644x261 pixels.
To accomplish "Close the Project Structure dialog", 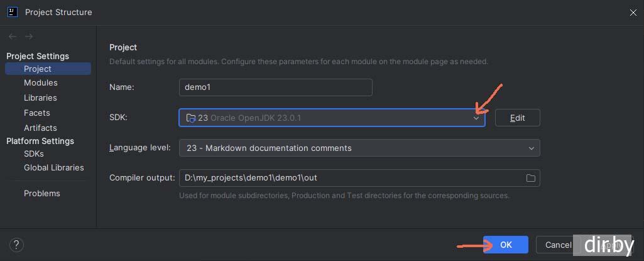I will [633, 12].
